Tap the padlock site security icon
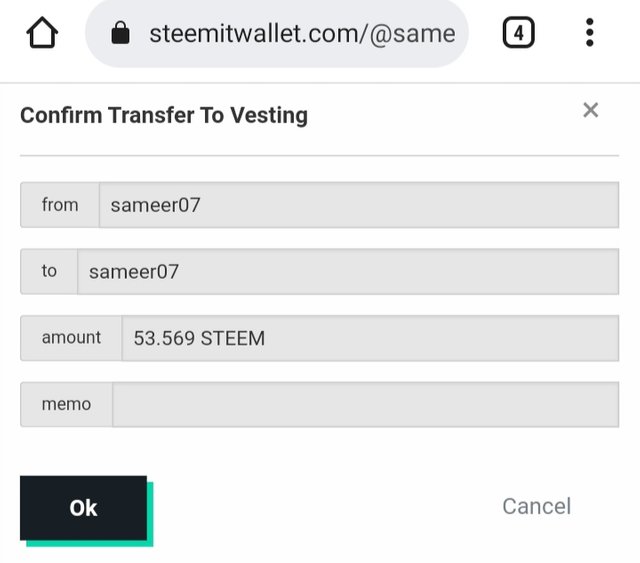The height and width of the screenshot is (563, 640). [x=121, y=34]
